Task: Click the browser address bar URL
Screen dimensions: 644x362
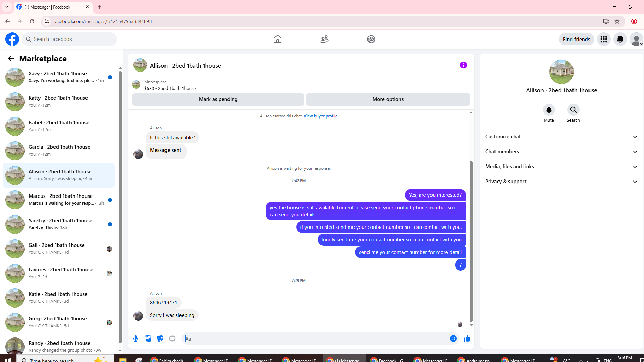Action: [103, 21]
